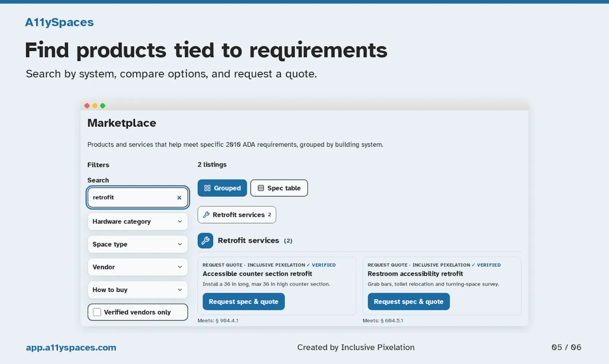609x364 pixels.
Task: Click the Filters label
Action: tap(98, 165)
